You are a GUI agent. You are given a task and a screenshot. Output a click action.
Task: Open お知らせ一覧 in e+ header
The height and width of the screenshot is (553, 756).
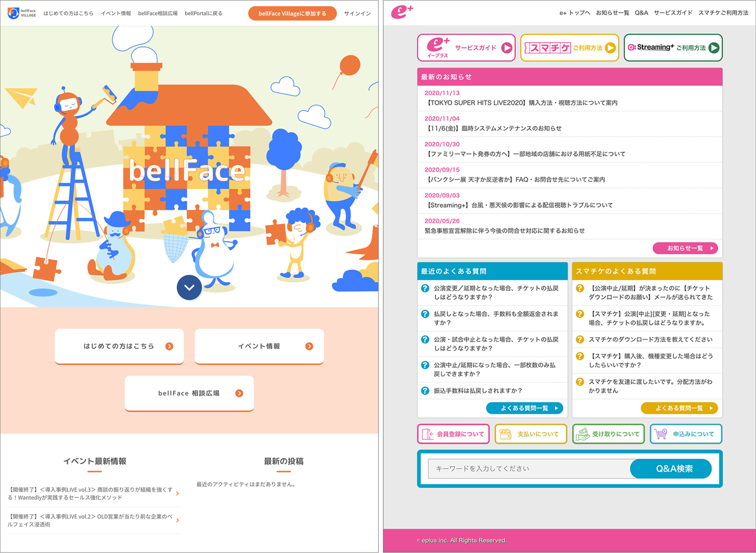(x=613, y=13)
